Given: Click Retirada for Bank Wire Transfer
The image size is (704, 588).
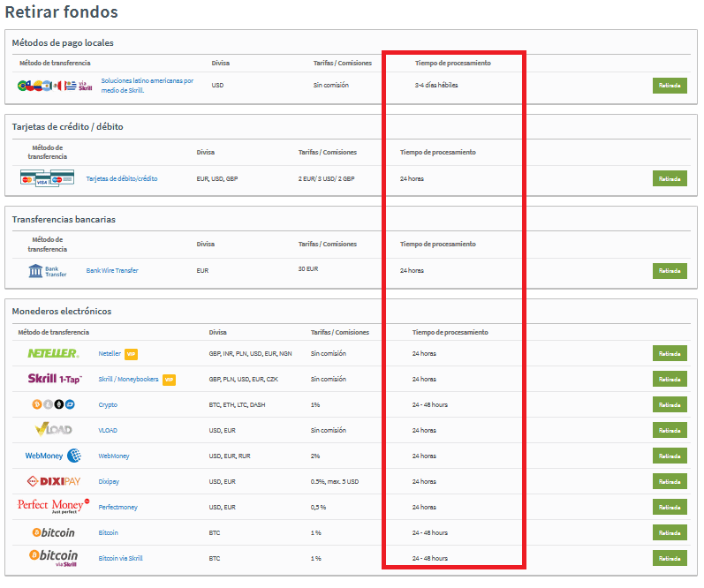Looking at the screenshot, I should click(x=669, y=270).
